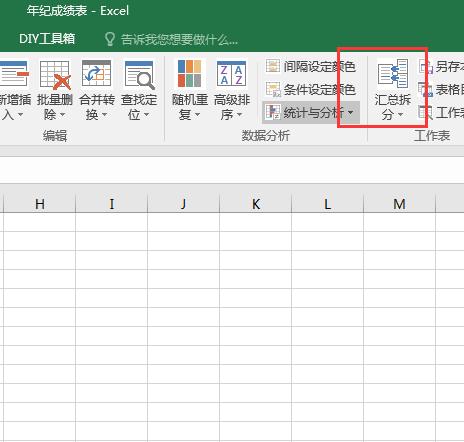Click the 批量删除 table-delete icon
Viewport: 464px width, 442px height.
coord(55,75)
